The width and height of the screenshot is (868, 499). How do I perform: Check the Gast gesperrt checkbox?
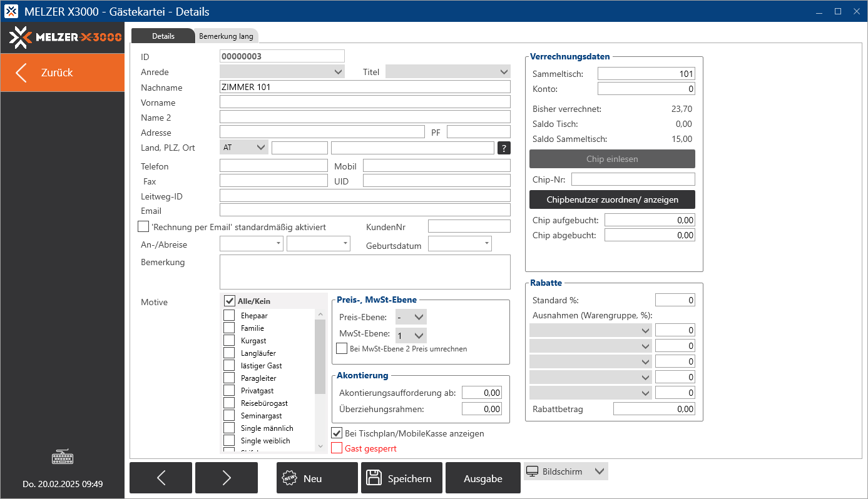point(337,448)
